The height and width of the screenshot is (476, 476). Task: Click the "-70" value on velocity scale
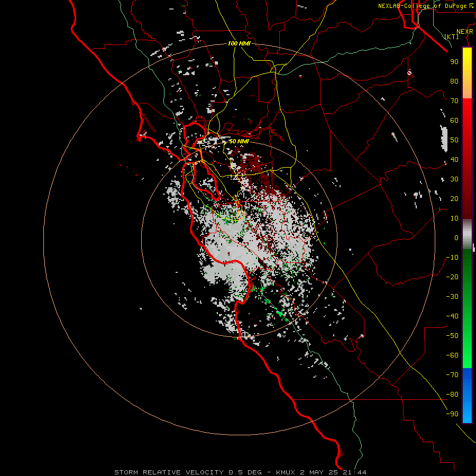pyautogui.click(x=452, y=375)
